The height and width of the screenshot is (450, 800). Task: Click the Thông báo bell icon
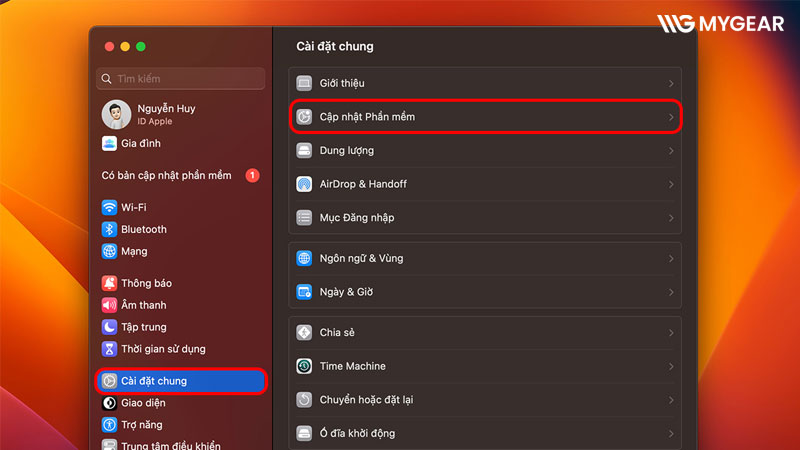click(109, 283)
